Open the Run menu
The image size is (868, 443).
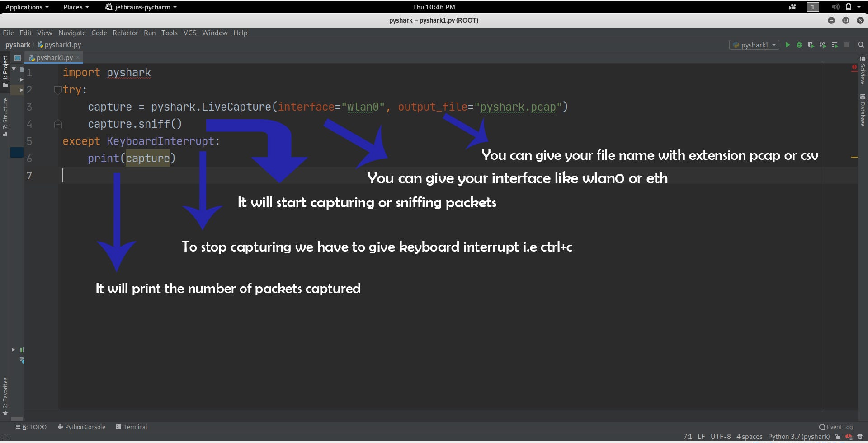click(150, 33)
